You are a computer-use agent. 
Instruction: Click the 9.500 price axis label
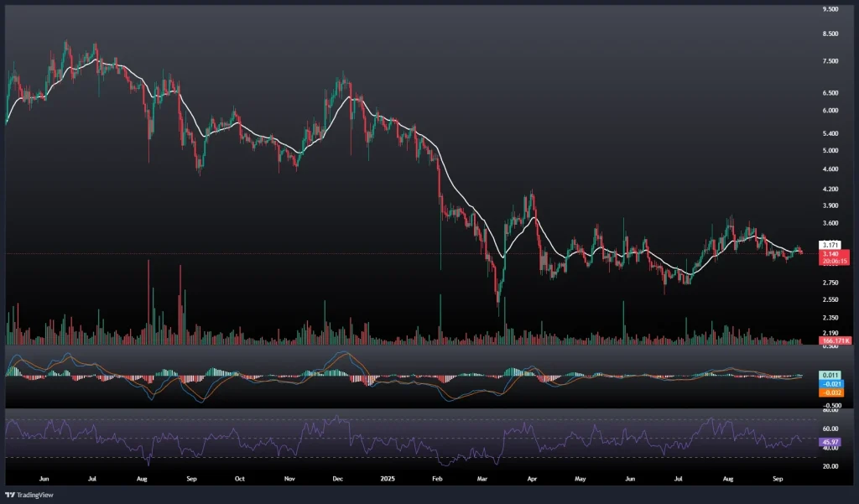[830, 9]
